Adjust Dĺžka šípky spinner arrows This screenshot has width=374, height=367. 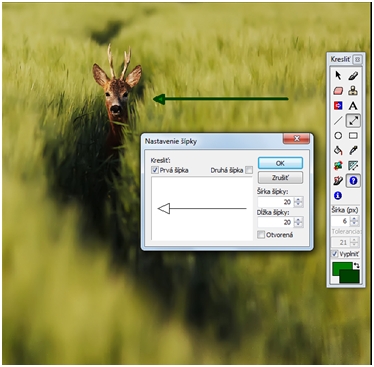click(299, 222)
